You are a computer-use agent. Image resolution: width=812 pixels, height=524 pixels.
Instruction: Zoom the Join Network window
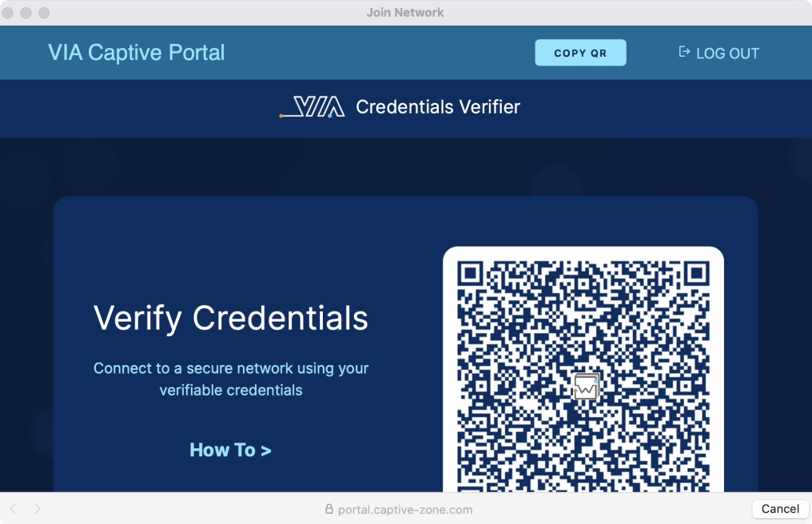[44, 13]
